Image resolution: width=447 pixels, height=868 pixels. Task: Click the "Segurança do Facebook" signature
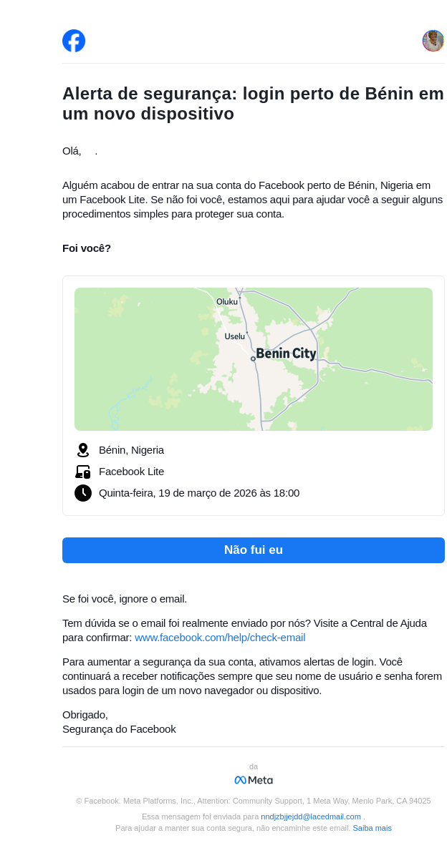[119, 729]
